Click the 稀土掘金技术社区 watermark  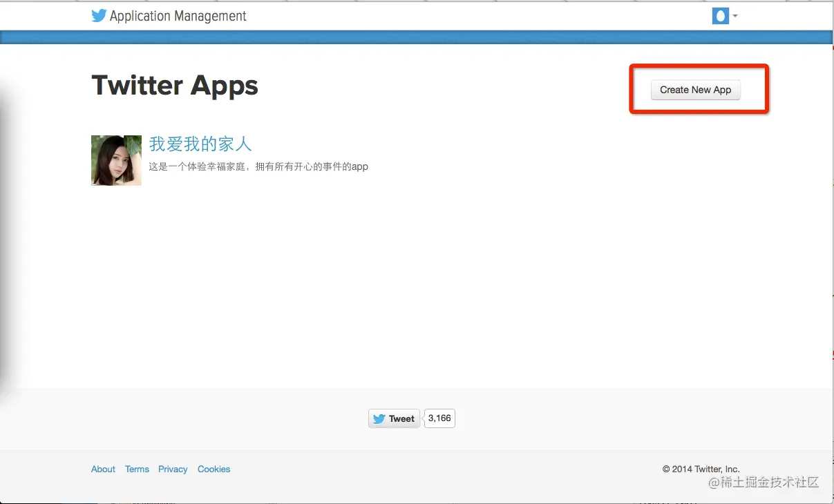coord(764,483)
